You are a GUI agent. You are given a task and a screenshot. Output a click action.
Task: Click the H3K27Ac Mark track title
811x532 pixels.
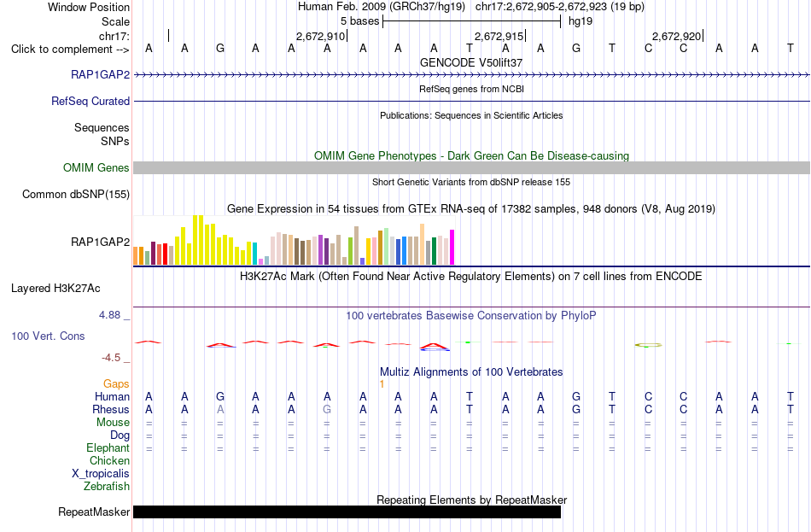pos(471,277)
